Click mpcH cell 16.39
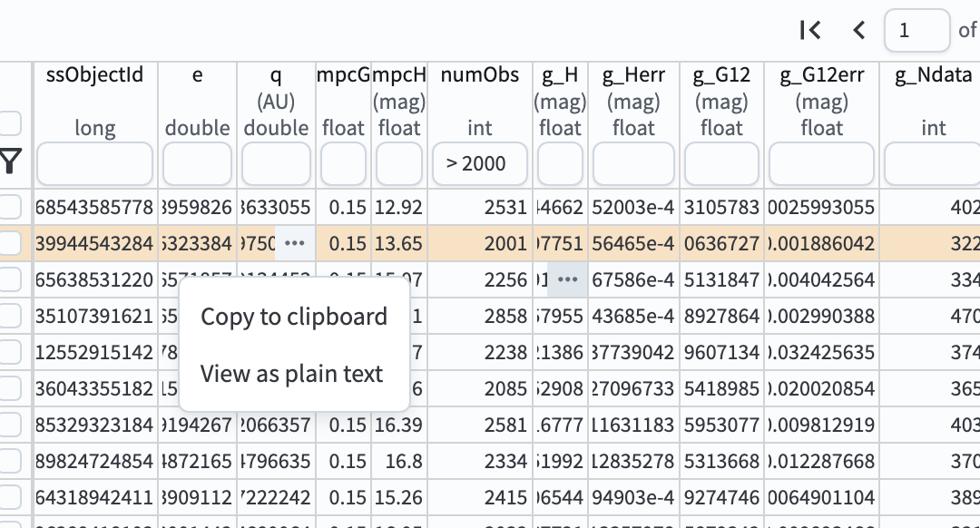The height and width of the screenshot is (528, 980). tap(398, 425)
